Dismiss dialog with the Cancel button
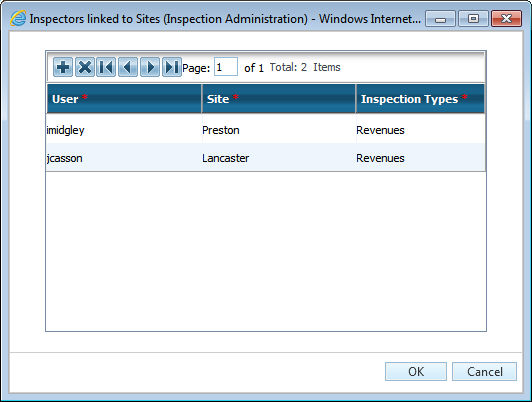The image size is (532, 402). [484, 371]
